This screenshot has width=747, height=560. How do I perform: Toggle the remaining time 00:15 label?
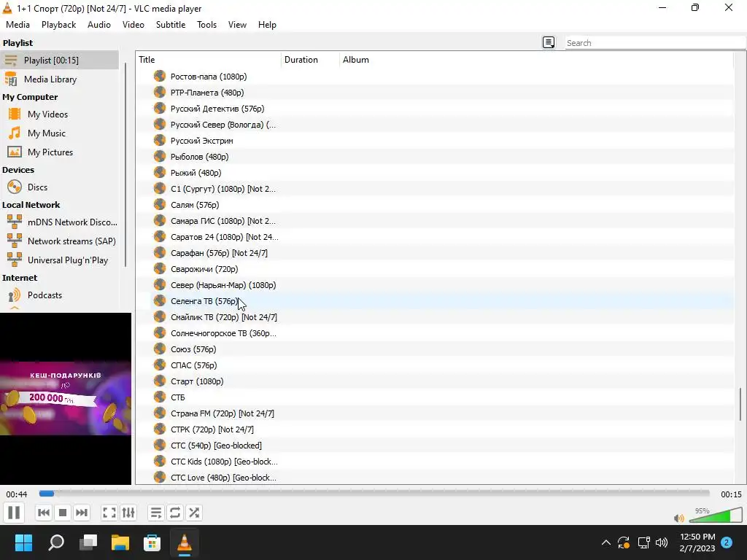point(731,494)
